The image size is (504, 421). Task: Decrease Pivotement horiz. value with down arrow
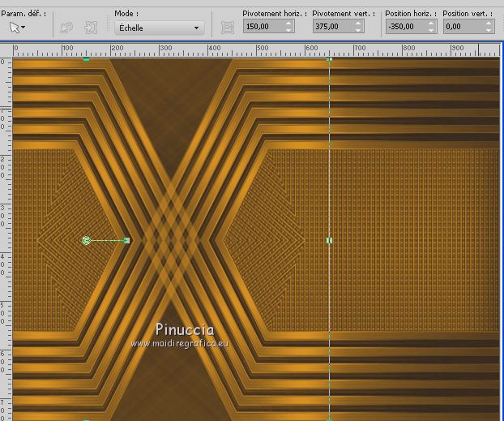coord(288,30)
